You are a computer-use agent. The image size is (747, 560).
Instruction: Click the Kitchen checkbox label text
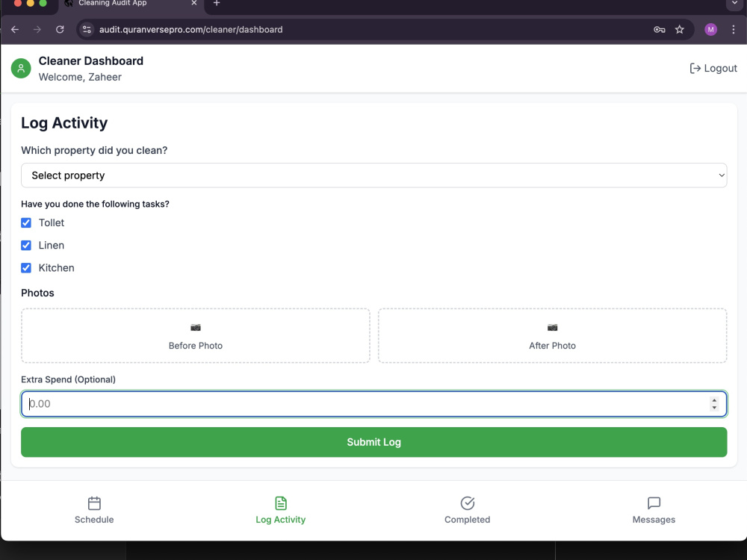pyautogui.click(x=56, y=268)
